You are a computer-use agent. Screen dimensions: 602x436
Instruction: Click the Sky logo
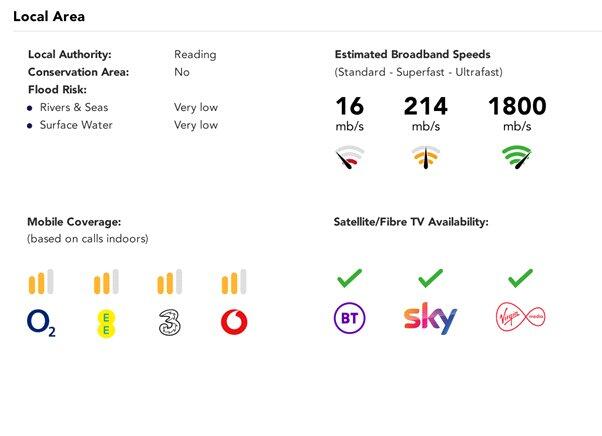[430, 319]
